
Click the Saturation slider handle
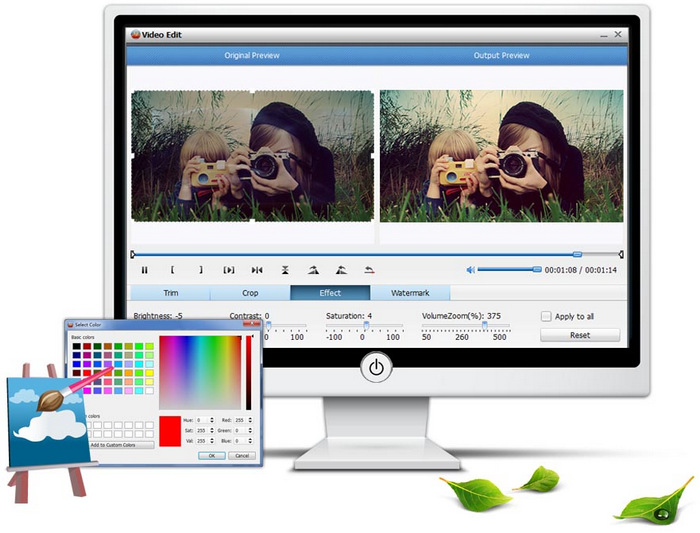click(x=366, y=324)
